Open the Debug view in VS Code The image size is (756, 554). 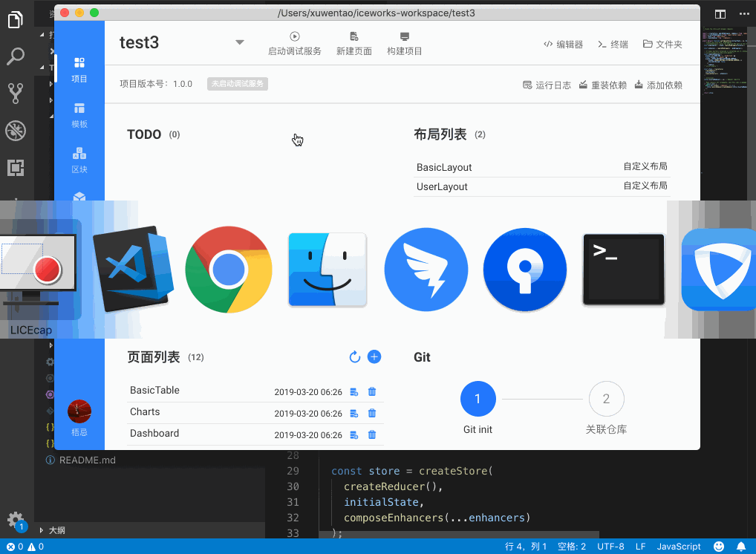(16, 131)
